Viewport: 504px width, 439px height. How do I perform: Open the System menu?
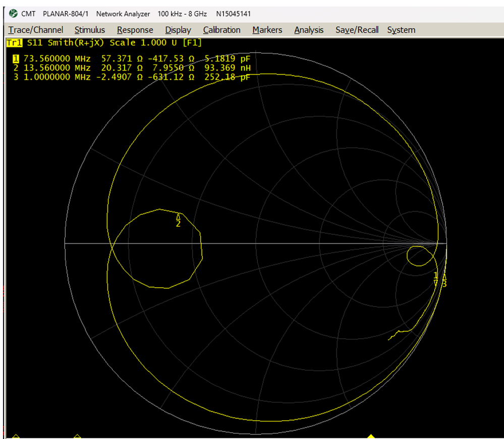click(x=401, y=30)
